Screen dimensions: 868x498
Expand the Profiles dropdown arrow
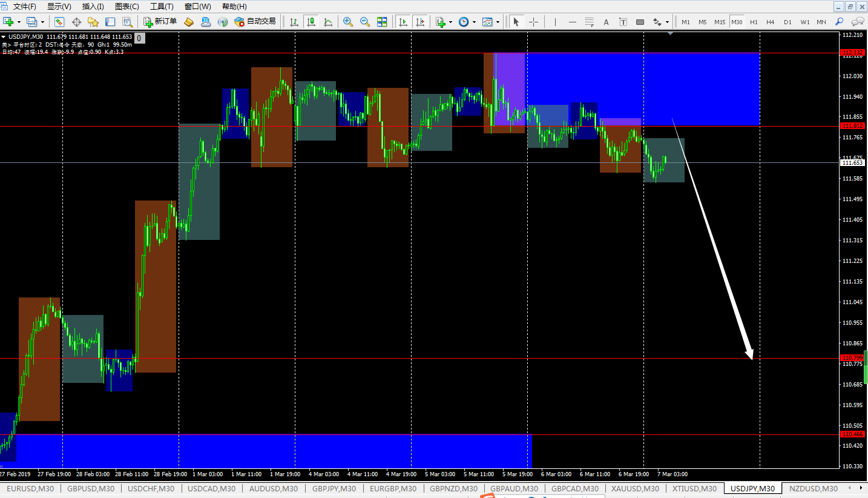(x=42, y=22)
